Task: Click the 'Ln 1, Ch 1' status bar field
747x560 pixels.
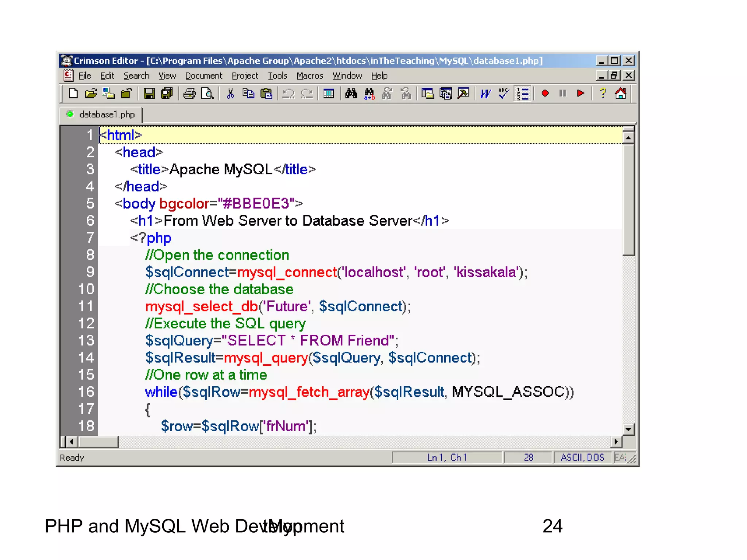Action: pos(447,458)
